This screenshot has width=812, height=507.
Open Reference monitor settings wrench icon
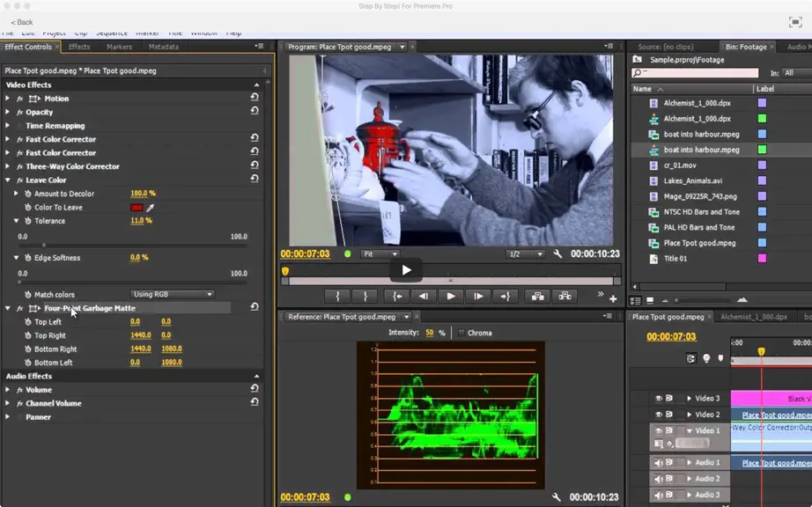pos(557,497)
